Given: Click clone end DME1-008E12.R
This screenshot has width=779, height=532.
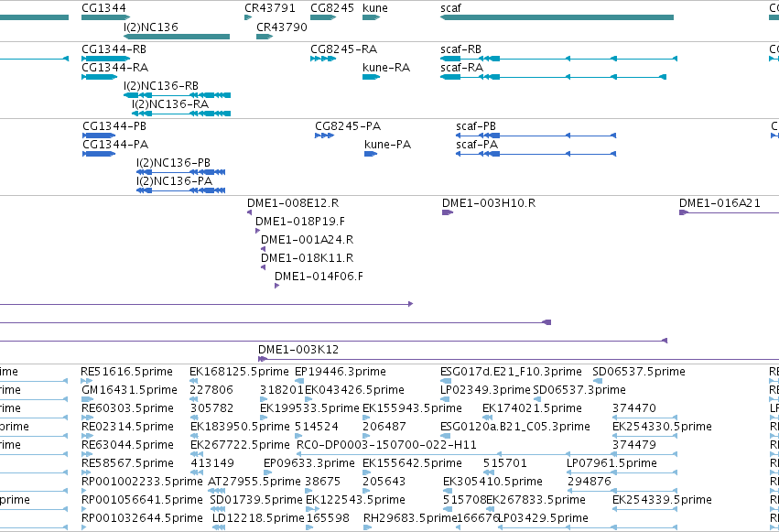Looking at the screenshot, I should [249, 212].
